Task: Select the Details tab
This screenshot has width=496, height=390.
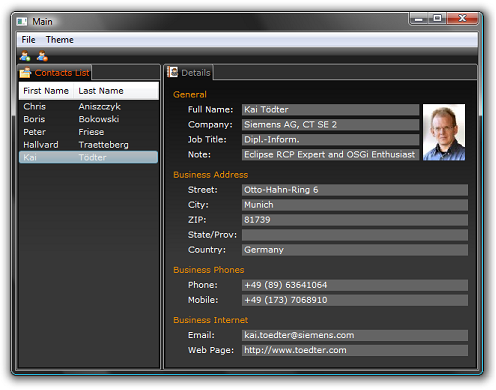Action: click(x=189, y=72)
